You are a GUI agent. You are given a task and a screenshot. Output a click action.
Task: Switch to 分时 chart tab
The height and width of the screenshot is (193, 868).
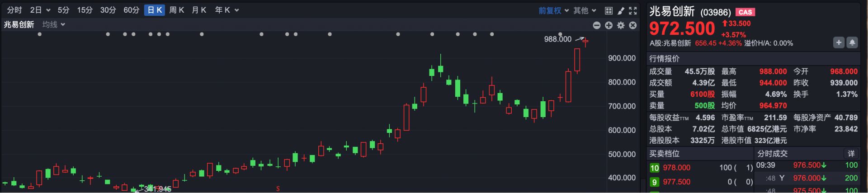14,10
